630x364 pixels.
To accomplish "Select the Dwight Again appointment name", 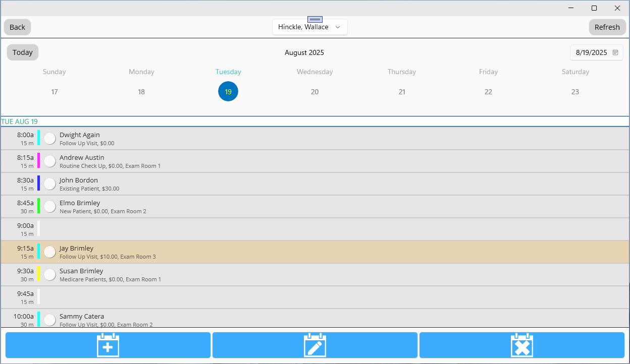I will pos(80,135).
